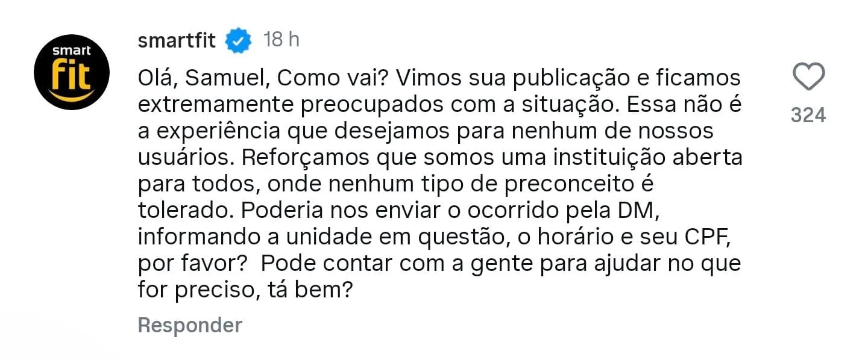Click the word "extremamente" in the comment
Viewport: 868px width, 360px height.
click(x=215, y=105)
